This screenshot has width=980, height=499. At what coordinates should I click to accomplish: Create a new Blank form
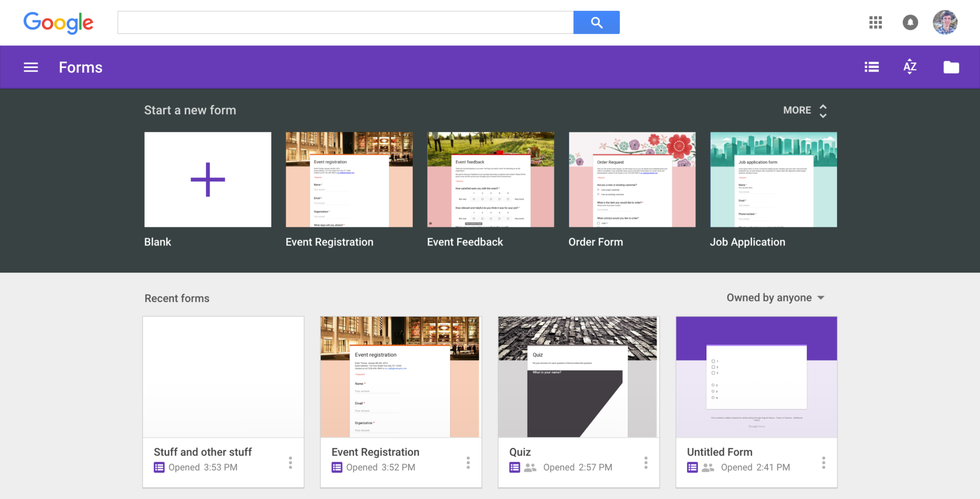coord(207,179)
